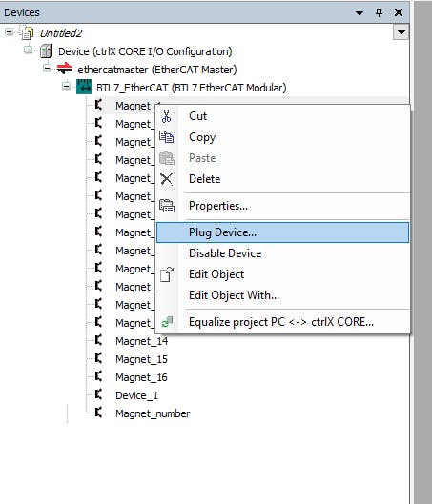This screenshot has width=432, height=504.
Task: Click the slot icon beside Magnet_15
Action: pyautogui.click(x=99, y=358)
